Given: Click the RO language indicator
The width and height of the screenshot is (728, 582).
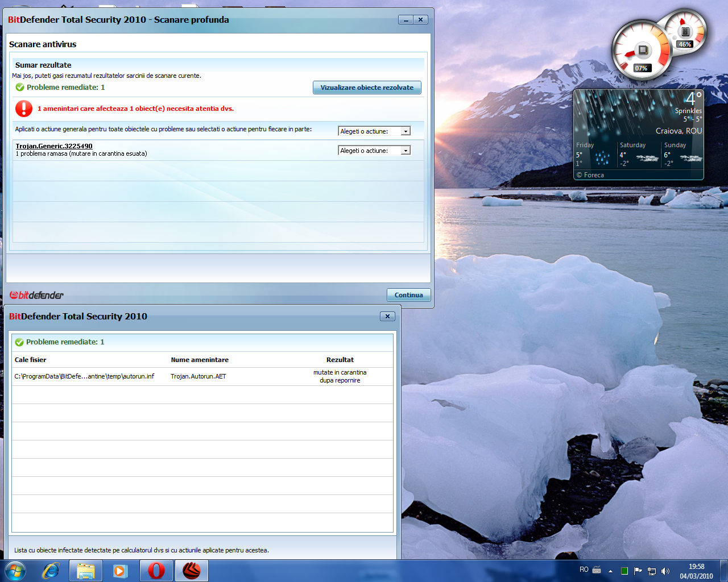Looking at the screenshot, I should [x=584, y=569].
